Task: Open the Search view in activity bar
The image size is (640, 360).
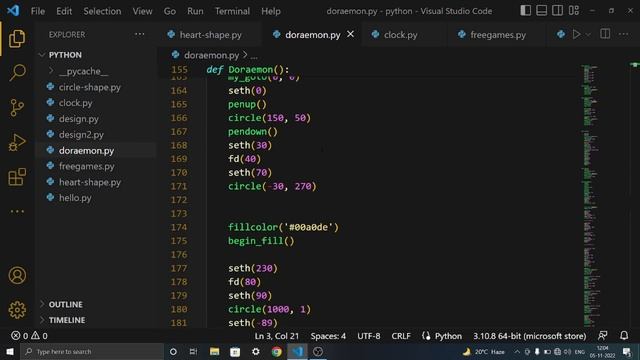Action: click(x=17, y=73)
